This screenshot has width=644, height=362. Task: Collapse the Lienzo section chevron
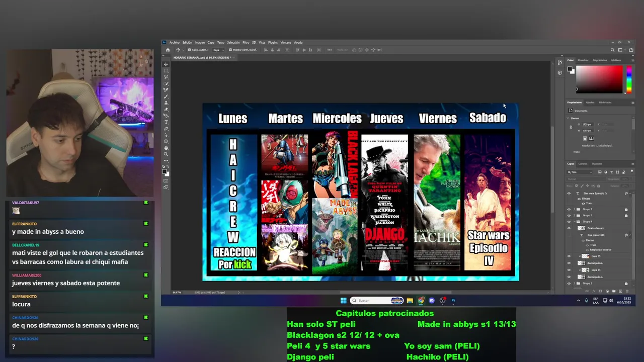click(569, 118)
